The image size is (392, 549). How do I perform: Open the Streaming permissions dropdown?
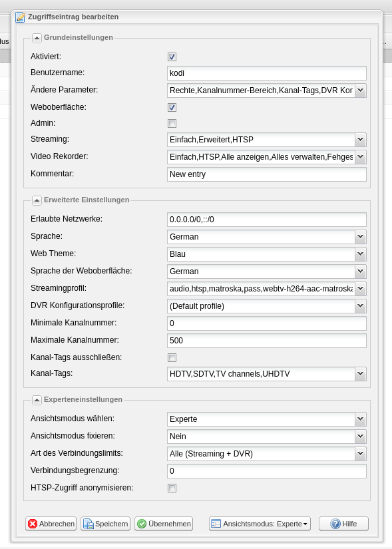tap(361, 139)
